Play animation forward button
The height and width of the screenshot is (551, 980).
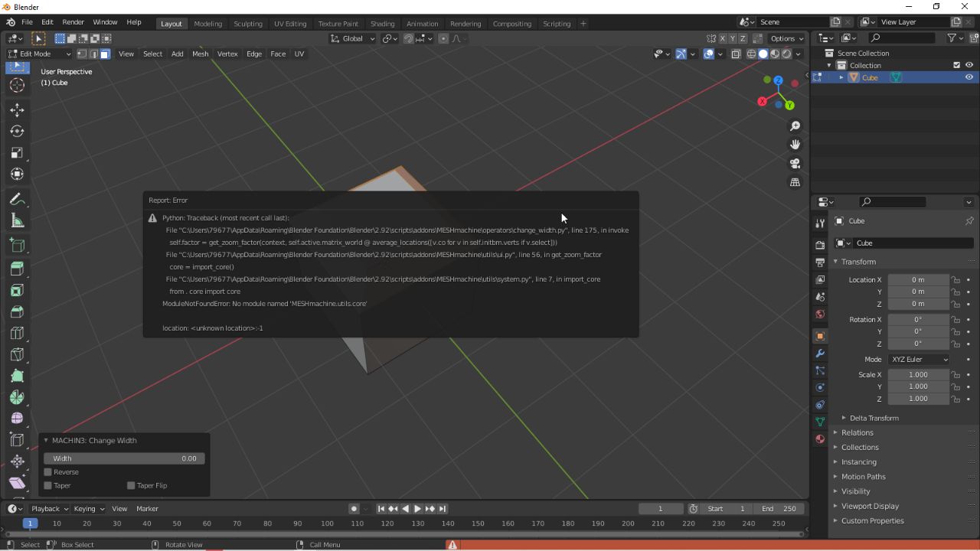pyautogui.click(x=417, y=509)
